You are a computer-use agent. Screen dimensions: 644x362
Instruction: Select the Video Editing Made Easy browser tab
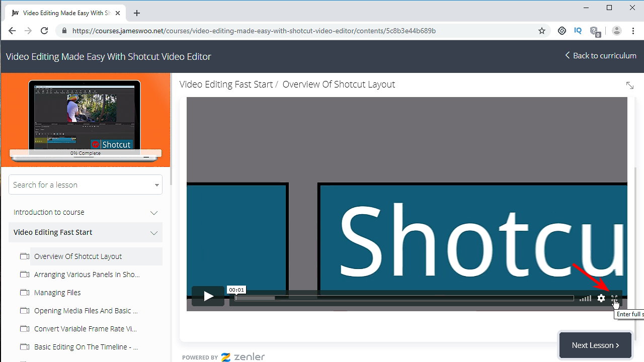(66, 13)
